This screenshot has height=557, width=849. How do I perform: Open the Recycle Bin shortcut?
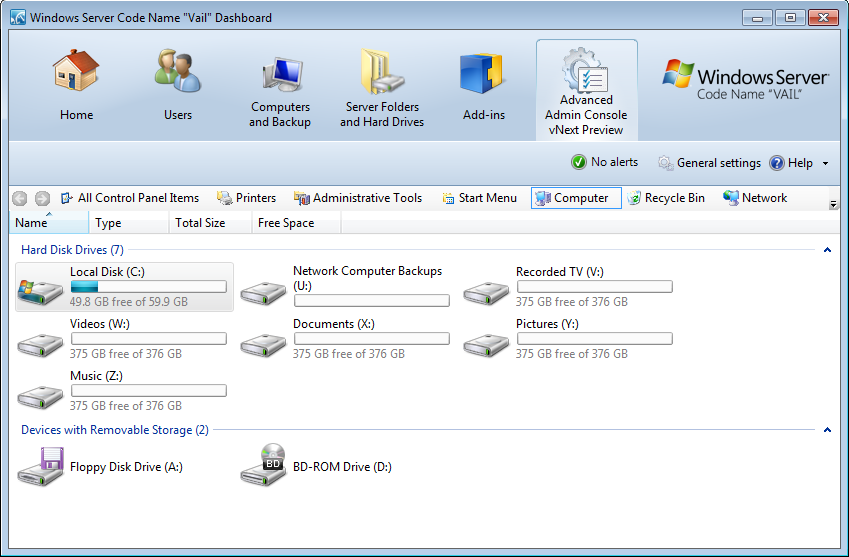coord(666,198)
